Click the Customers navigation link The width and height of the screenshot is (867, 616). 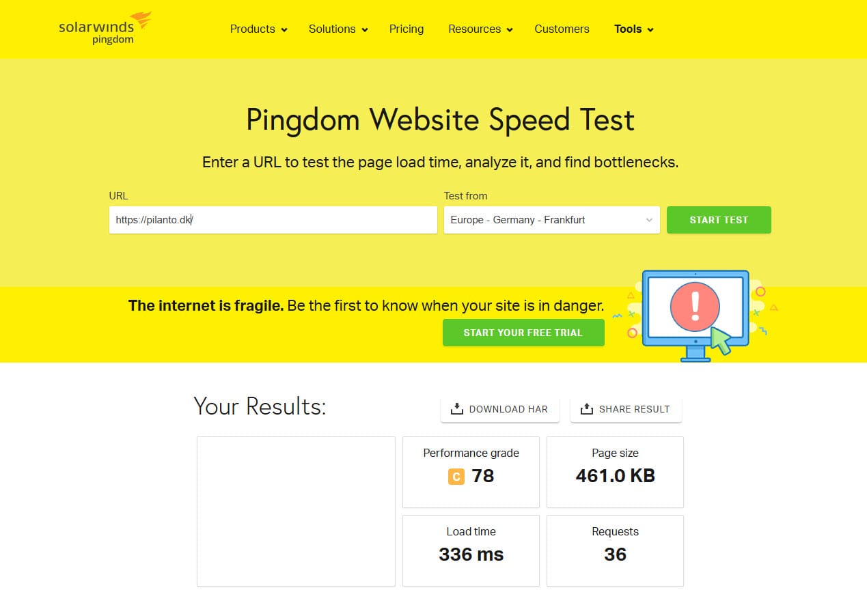(x=562, y=29)
